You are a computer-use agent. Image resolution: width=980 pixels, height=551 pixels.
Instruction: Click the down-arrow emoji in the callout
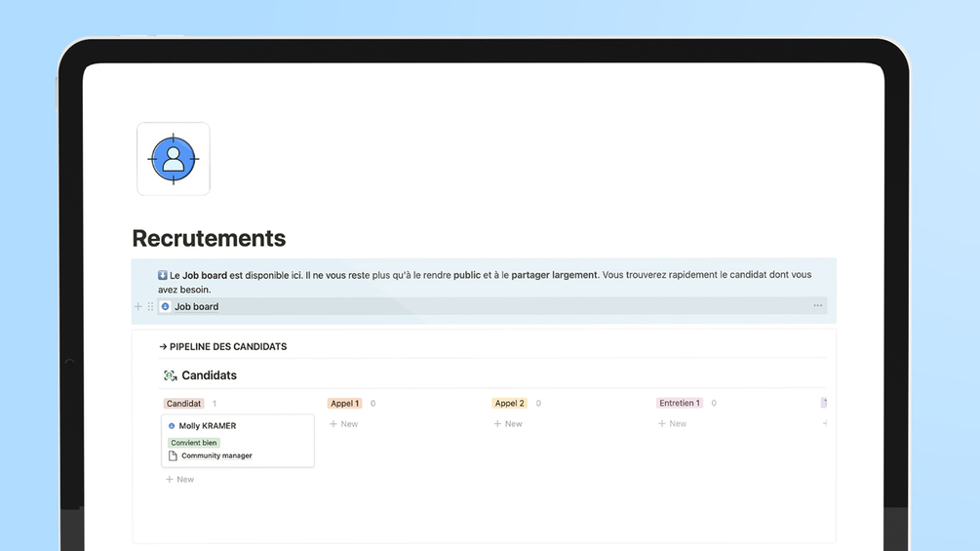[163, 275]
